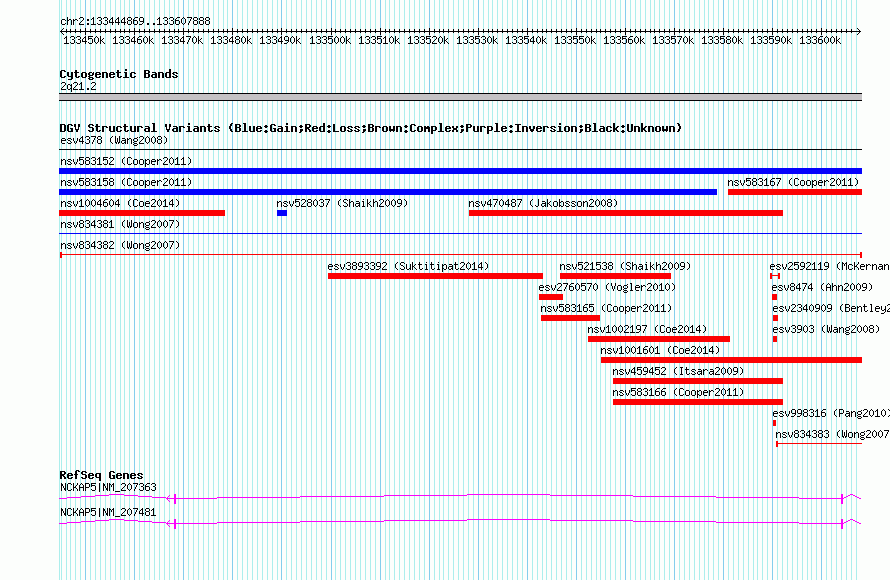
Task: Click the nsv1002197 (Coe2014) red bar
Action: point(659,339)
